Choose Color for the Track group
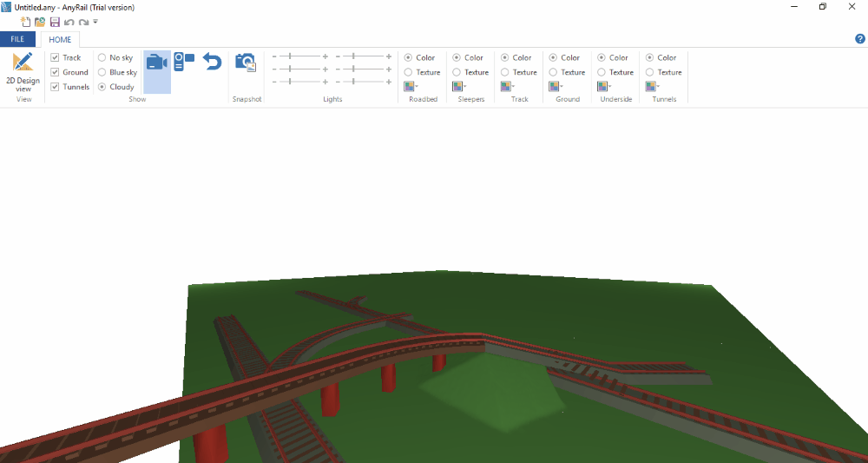 point(505,57)
